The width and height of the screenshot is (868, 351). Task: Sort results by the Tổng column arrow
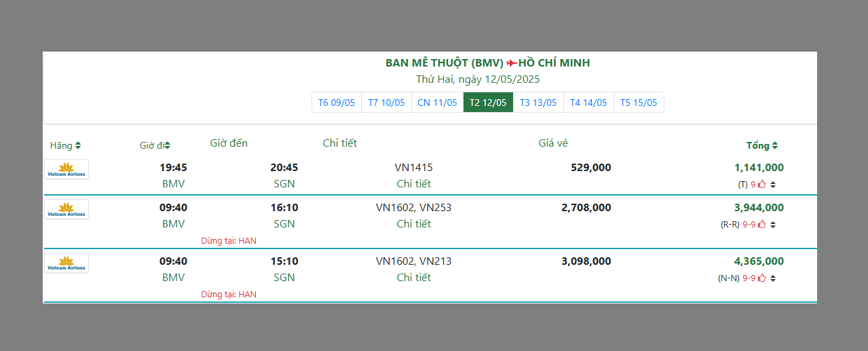pos(775,145)
